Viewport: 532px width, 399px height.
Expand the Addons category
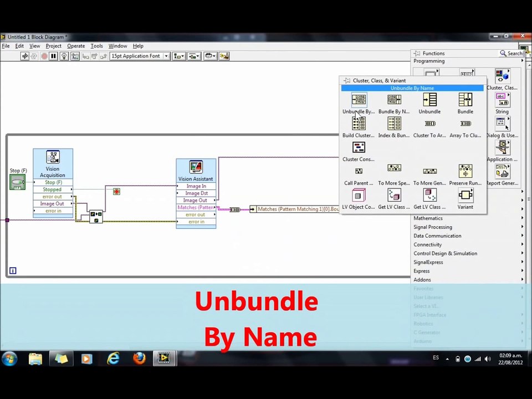point(468,280)
